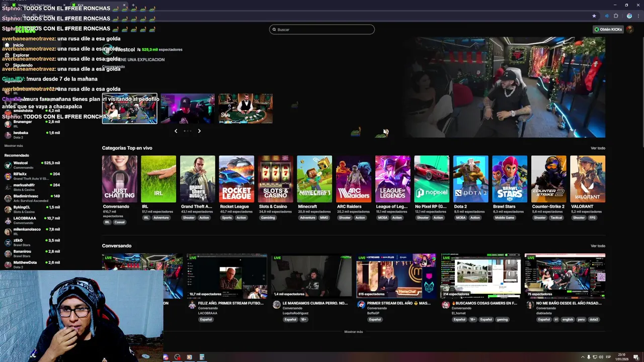The height and width of the screenshot is (362, 644).
Task: Open the Slots & Casino category cover
Action: 275,179
